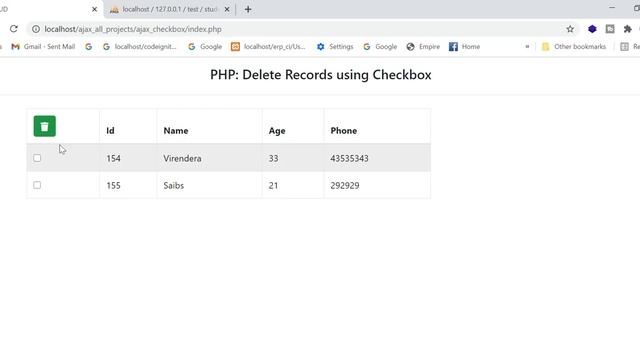
Task: Open a new tab with plus button
Action: tap(248, 9)
